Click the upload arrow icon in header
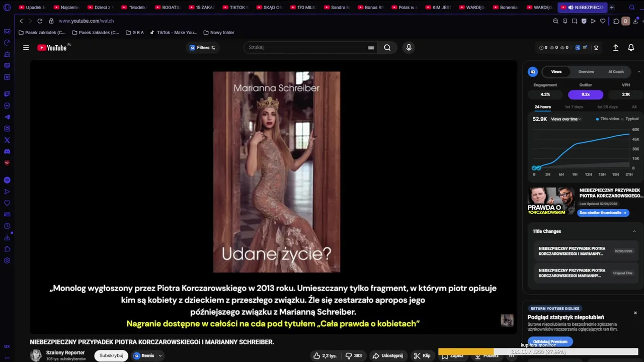The height and width of the screenshot is (362, 644). 615,48
